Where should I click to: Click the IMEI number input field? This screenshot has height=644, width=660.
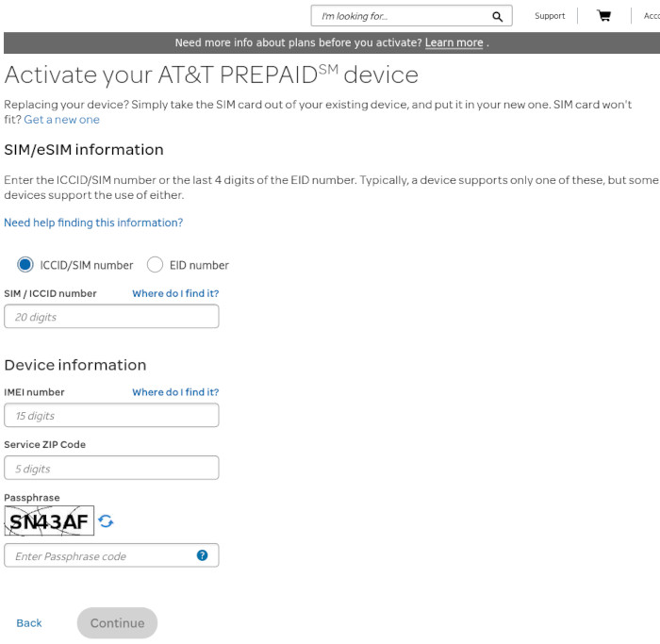coord(111,416)
